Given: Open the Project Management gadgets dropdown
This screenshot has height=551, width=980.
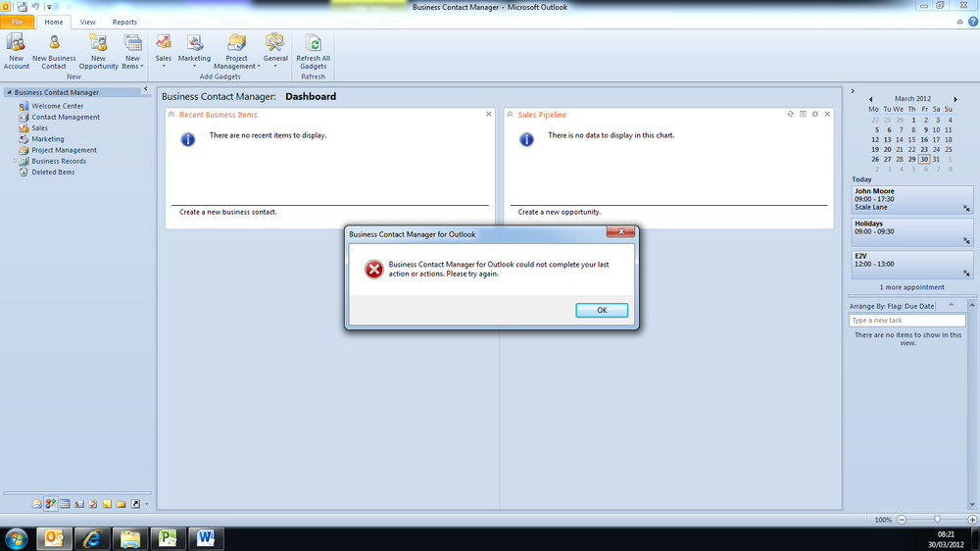Looking at the screenshot, I should click(236, 51).
